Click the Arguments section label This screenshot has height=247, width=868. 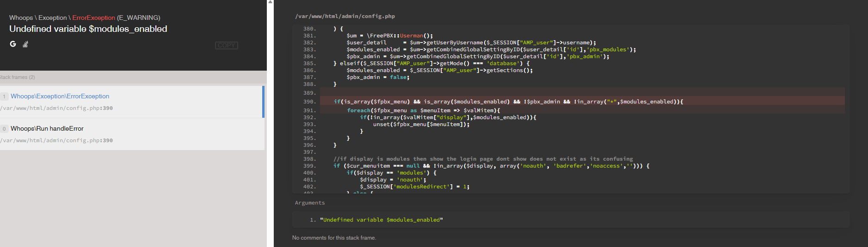(x=310, y=203)
